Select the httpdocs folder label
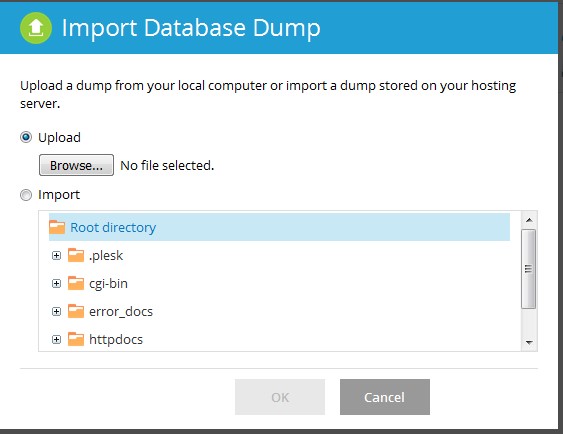563x434 pixels. point(116,339)
